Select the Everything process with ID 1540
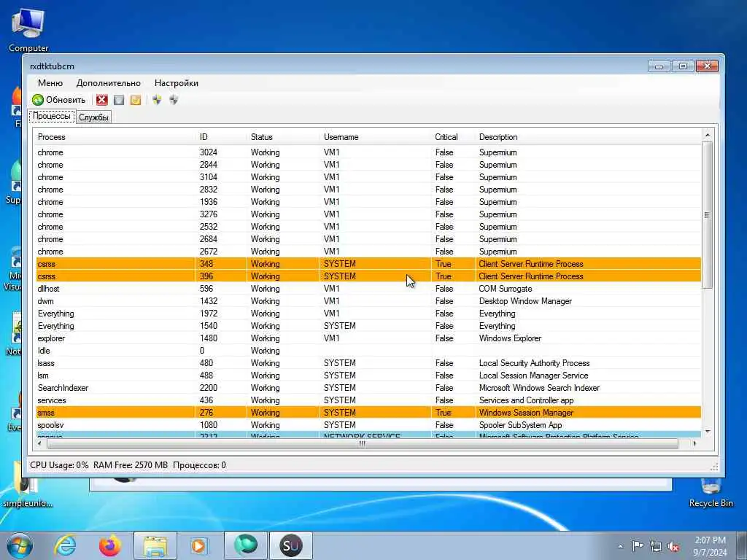Image resolution: width=747 pixels, height=560 pixels. pos(368,326)
